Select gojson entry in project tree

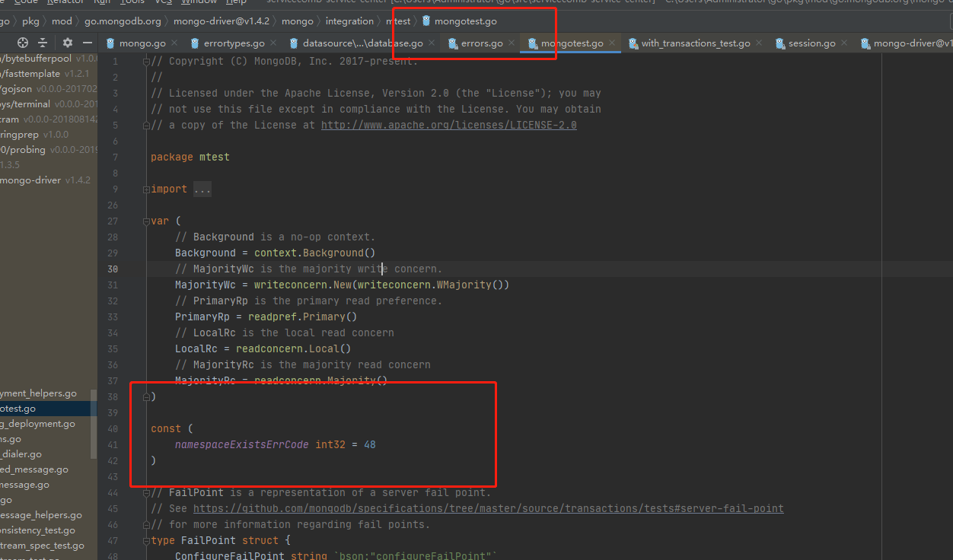point(49,89)
